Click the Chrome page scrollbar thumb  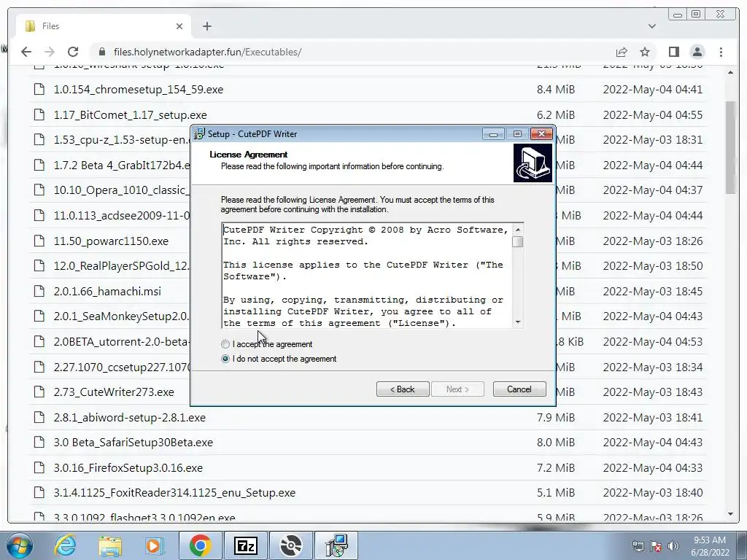coord(730,147)
